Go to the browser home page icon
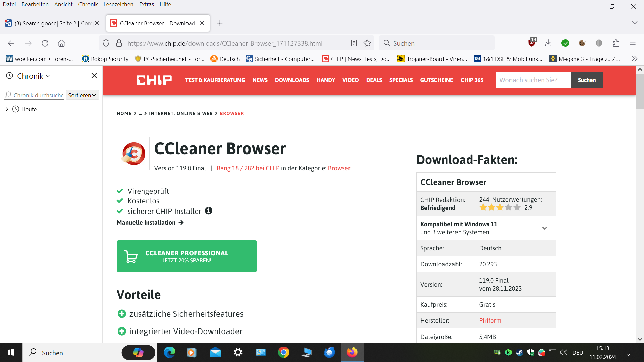644x362 pixels. click(61, 43)
